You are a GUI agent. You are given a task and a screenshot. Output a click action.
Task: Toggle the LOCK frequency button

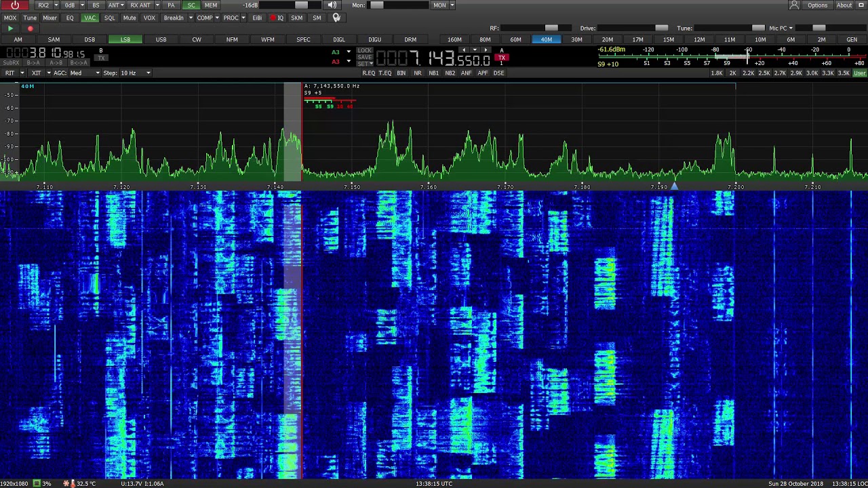tap(365, 50)
